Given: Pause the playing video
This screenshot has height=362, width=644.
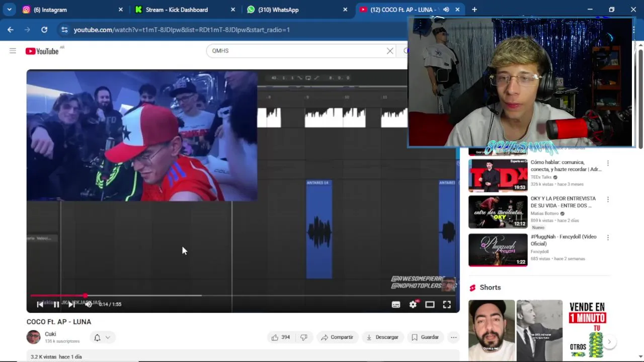Looking at the screenshot, I should (x=56, y=304).
